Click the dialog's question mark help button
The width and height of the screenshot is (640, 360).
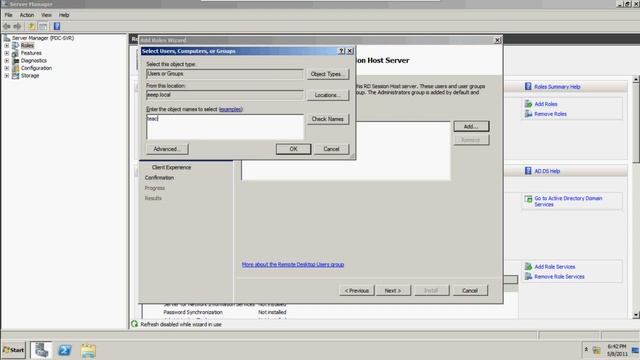[342, 51]
